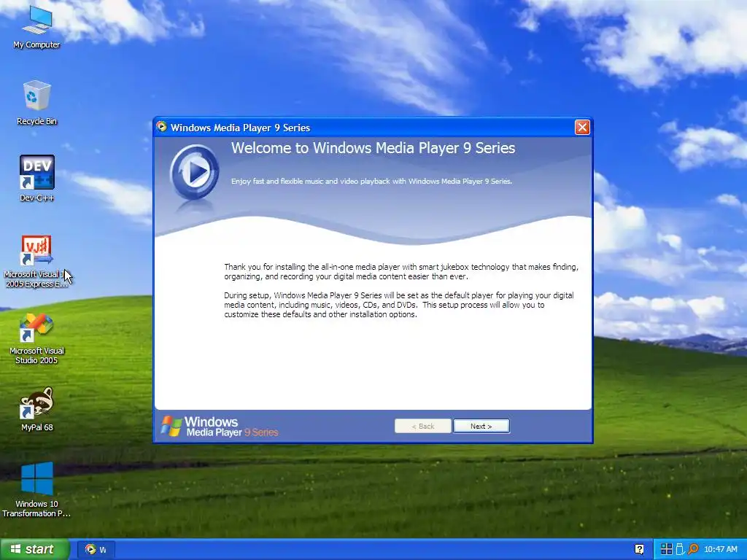Open the Start menu
The image size is (747, 560).
(x=35, y=549)
